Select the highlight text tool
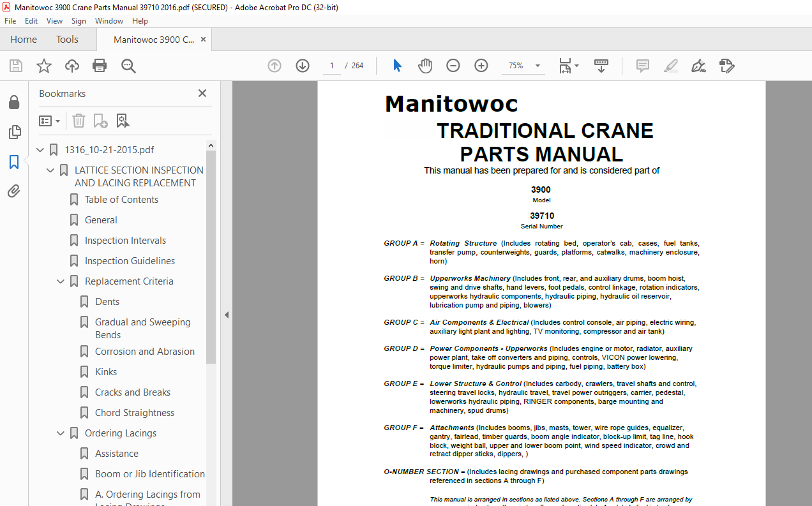This screenshot has width=812, height=506. 670,66
